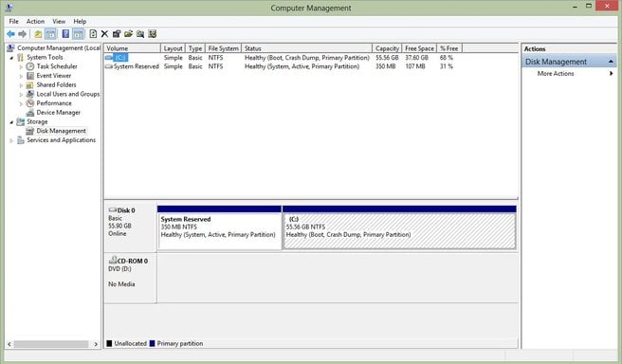
Task: Toggle Show/Hide Action Pane toolbar icon
Action: (x=79, y=34)
